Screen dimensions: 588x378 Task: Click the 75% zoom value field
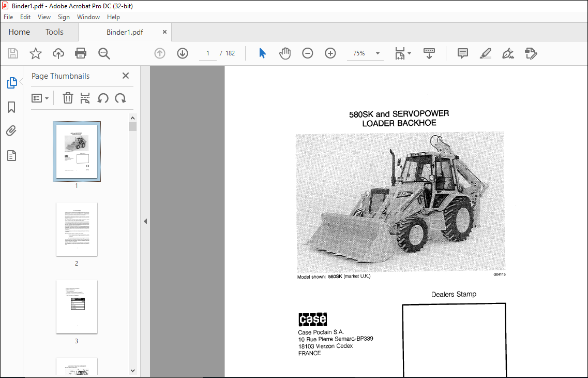[359, 53]
